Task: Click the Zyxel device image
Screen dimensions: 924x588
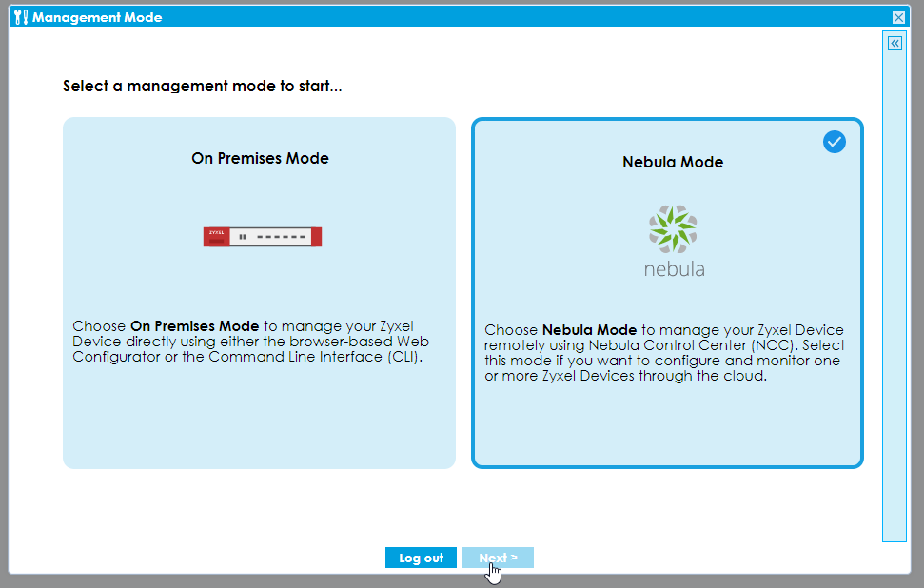Action: click(x=263, y=237)
